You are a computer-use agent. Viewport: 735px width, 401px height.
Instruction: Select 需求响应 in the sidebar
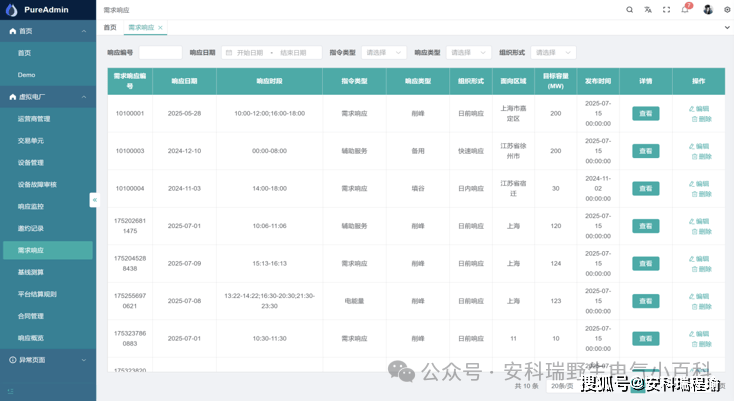click(48, 250)
